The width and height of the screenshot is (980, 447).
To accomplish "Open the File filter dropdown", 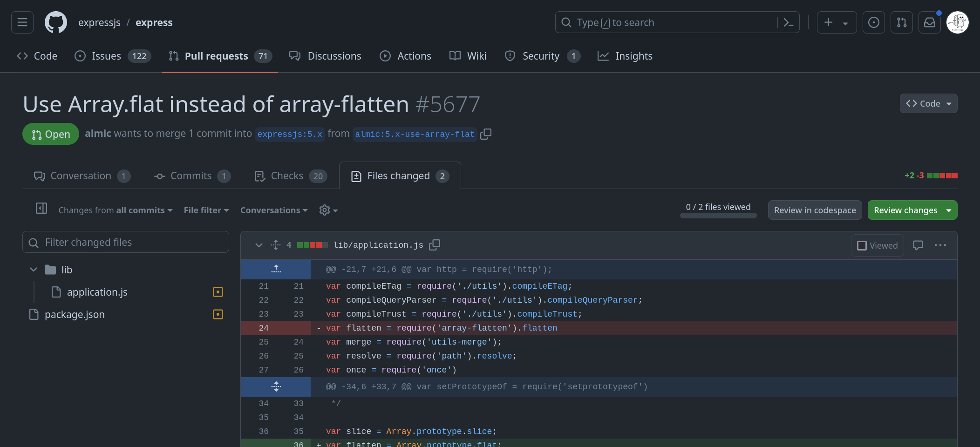I will (x=206, y=210).
